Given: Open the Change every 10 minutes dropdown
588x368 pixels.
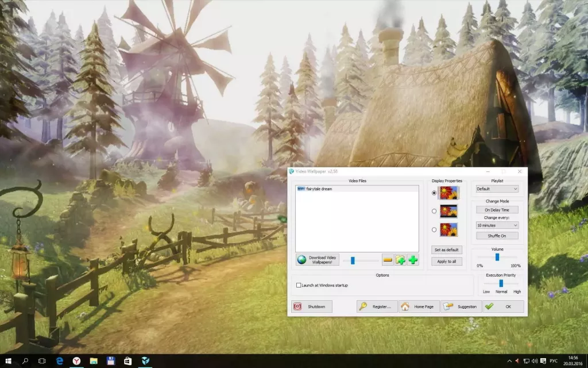Looking at the screenshot, I should tap(497, 225).
